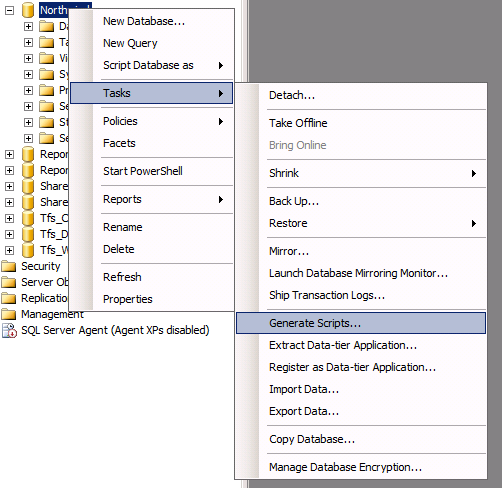Open the Restore submenu
The height and width of the screenshot is (488, 502).
(361, 223)
